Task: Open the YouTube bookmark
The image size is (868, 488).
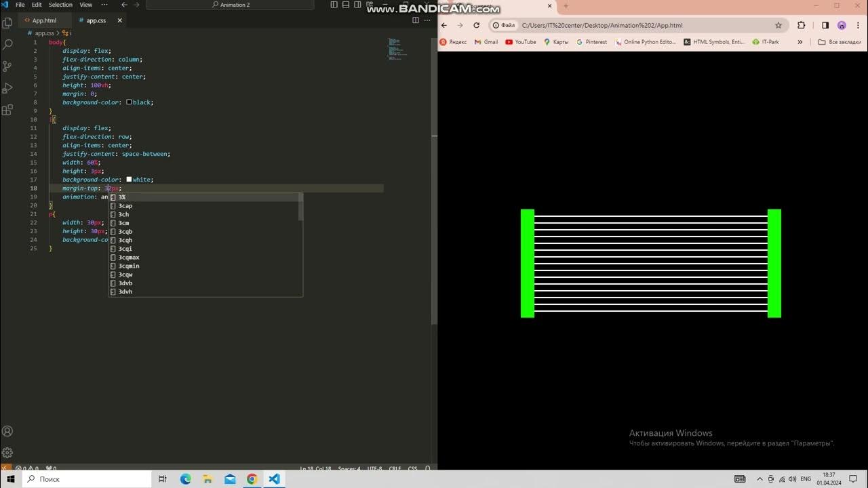Action: pos(521,42)
